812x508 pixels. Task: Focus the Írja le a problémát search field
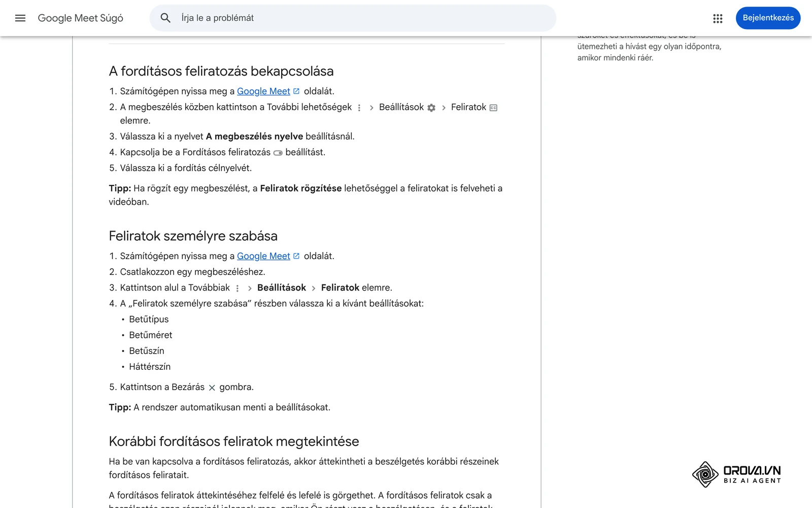353,18
